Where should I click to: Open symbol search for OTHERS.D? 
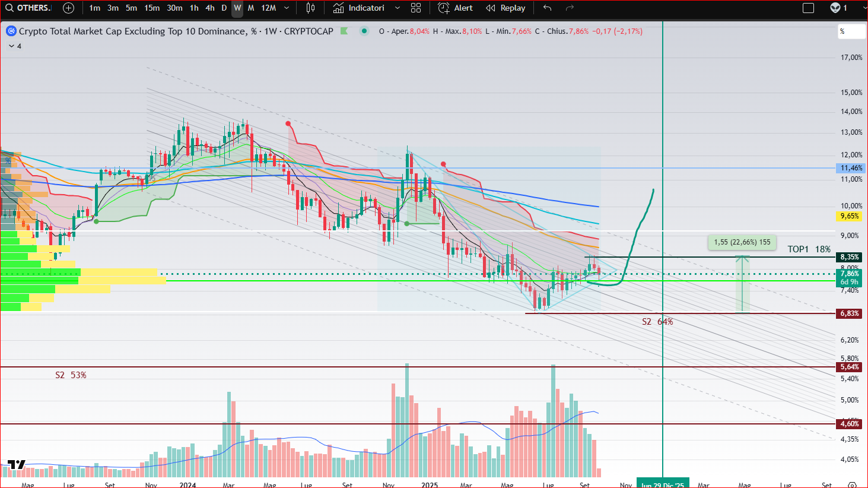click(x=28, y=8)
